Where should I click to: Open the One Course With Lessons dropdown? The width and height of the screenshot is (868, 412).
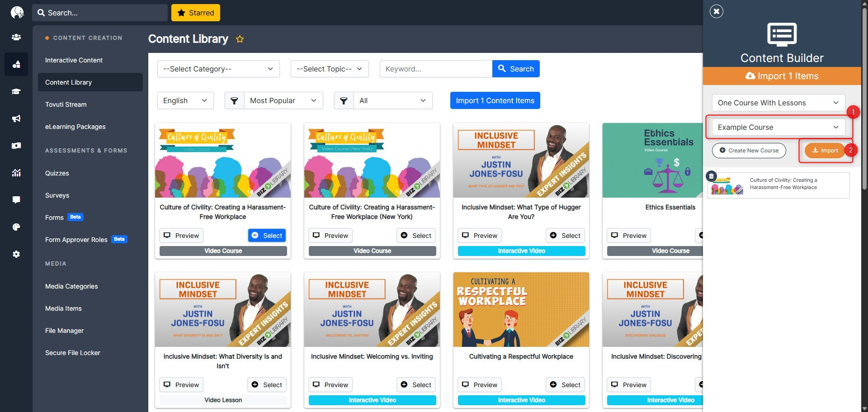click(778, 103)
